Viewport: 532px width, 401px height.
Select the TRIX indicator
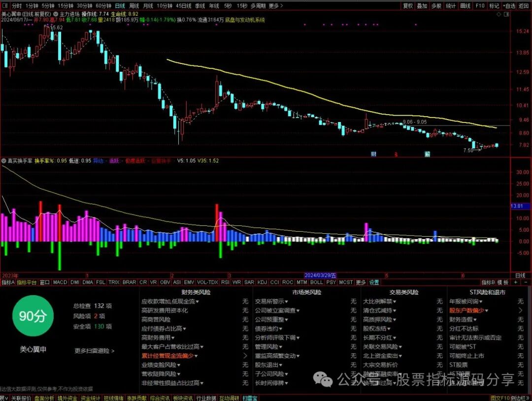point(114,282)
